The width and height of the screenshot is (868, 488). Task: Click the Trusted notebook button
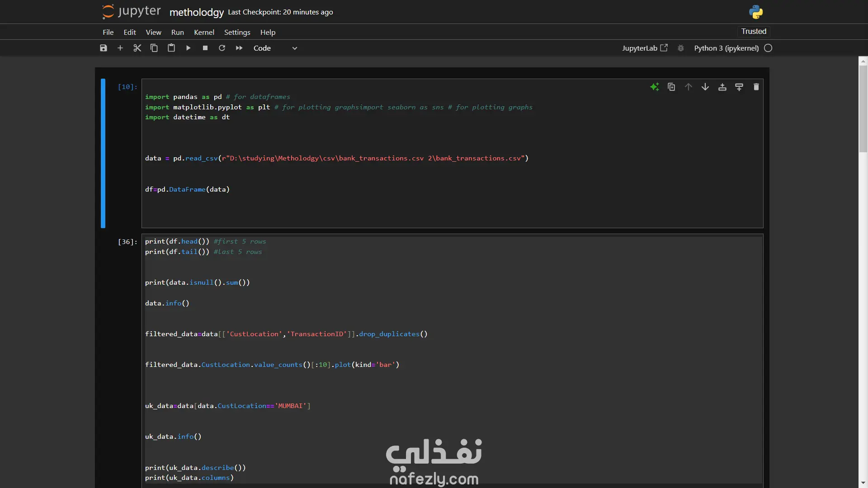(x=754, y=31)
